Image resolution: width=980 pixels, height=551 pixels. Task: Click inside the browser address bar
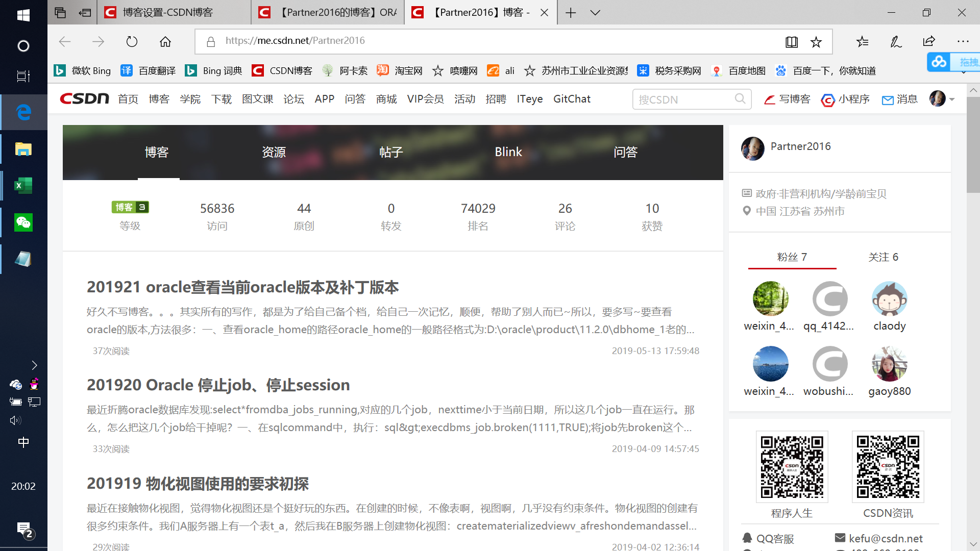[x=459, y=40]
